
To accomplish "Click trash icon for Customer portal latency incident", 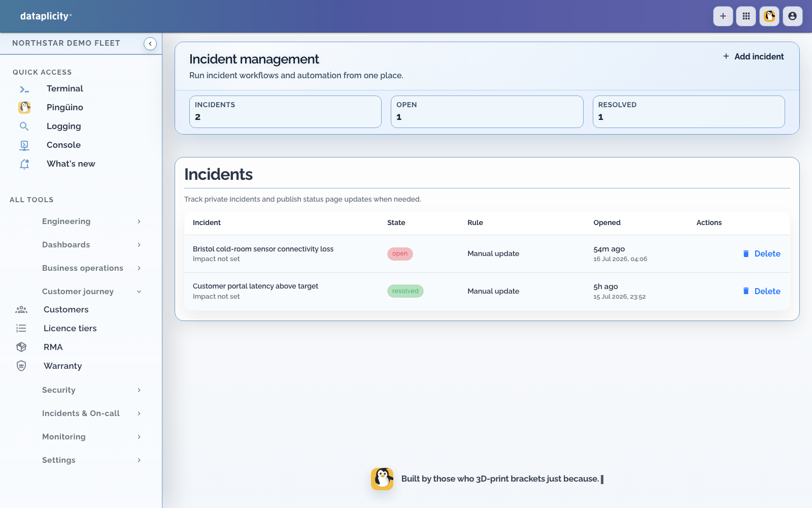I will 746,291.
